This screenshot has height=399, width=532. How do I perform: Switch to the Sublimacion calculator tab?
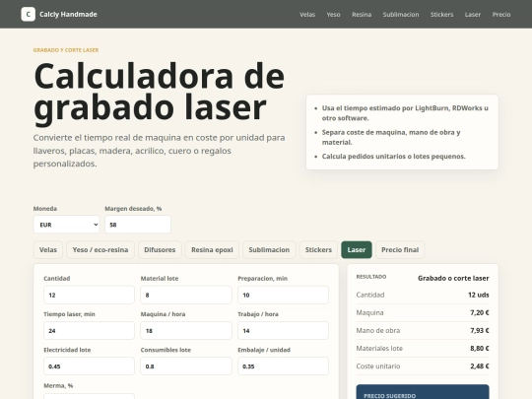(269, 249)
